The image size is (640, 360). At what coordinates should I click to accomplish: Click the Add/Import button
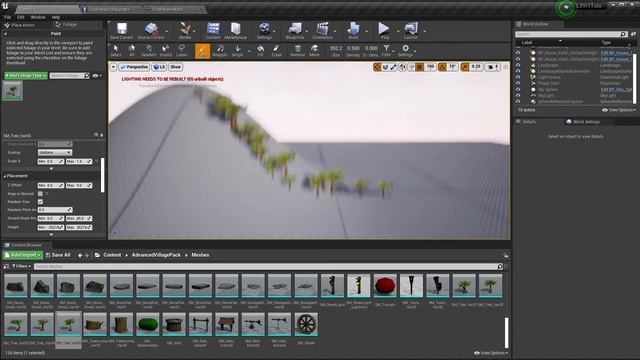(x=23, y=255)
